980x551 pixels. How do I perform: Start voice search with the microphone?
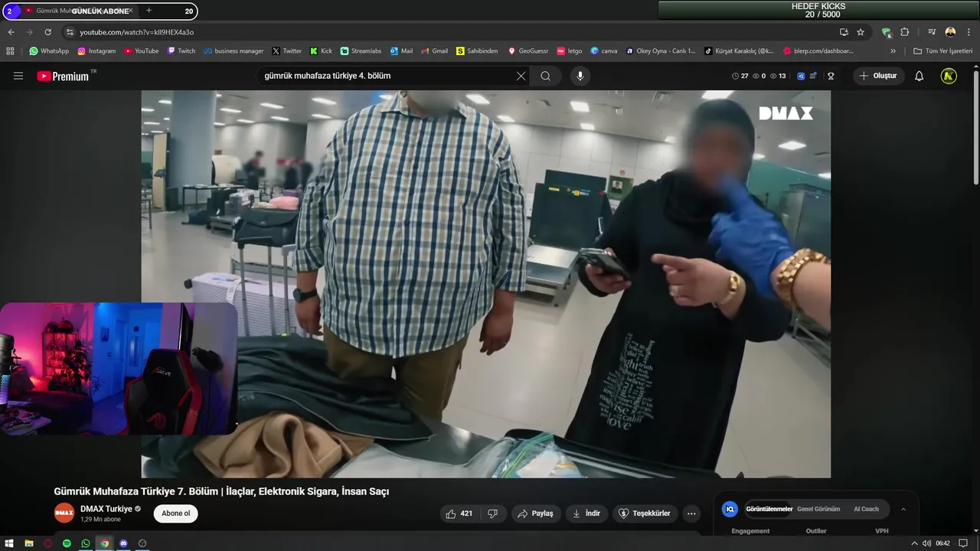click(x=580, y=76)
